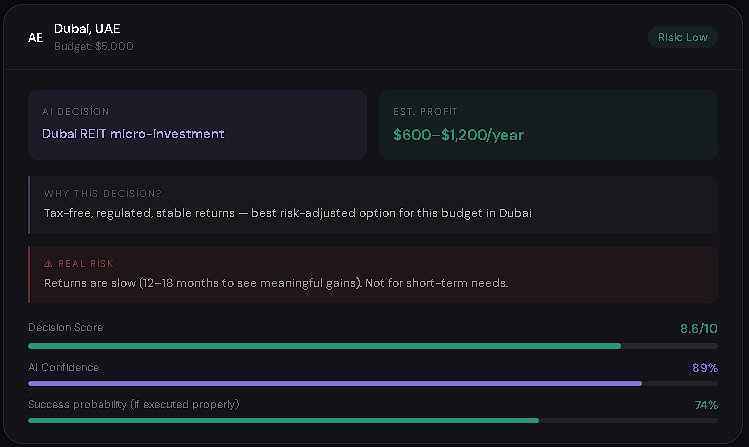Click the Success probability progress bar
Viewport: 749px width, 447px height.
coord(373,420)
